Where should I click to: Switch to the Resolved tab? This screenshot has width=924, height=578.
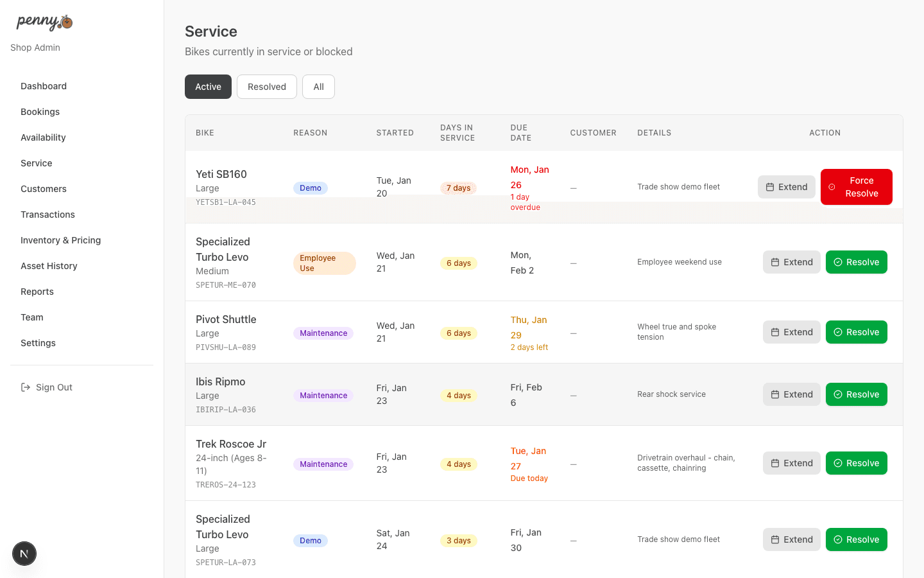pyautogui.click(x=266, y=87)
